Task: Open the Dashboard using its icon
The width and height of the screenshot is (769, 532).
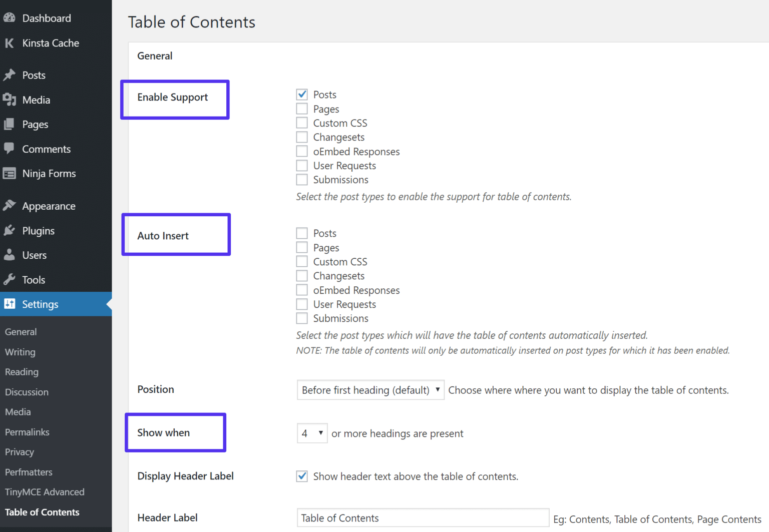Action: (x=9, y=18)
